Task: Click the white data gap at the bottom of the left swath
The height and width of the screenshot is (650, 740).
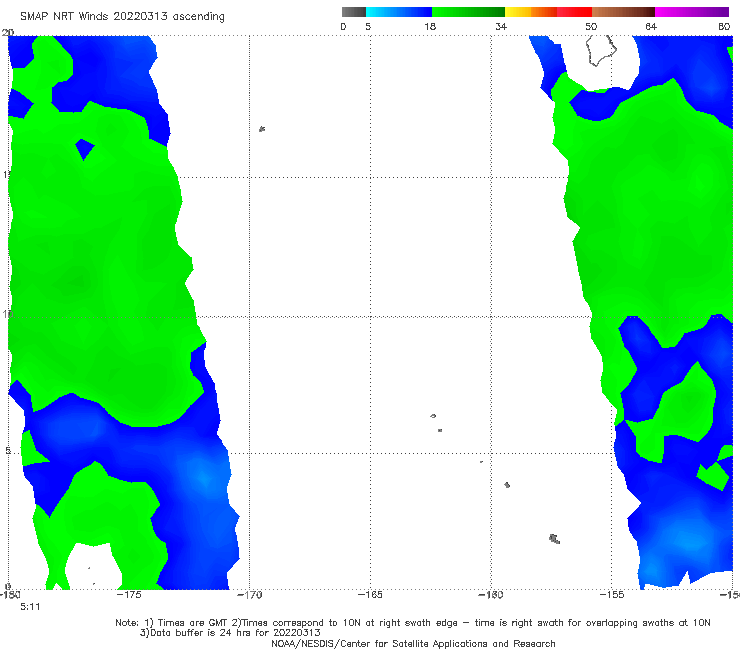Action: [92, 566]
